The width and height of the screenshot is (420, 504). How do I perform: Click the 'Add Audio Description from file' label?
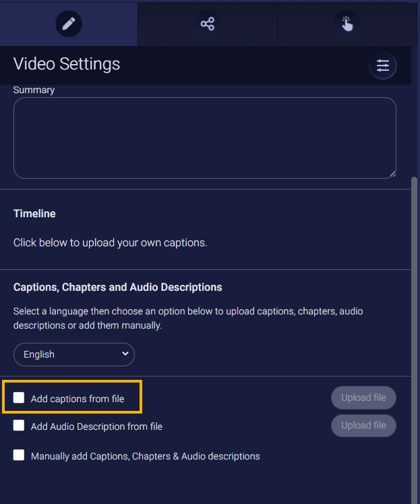click(96, 426)
